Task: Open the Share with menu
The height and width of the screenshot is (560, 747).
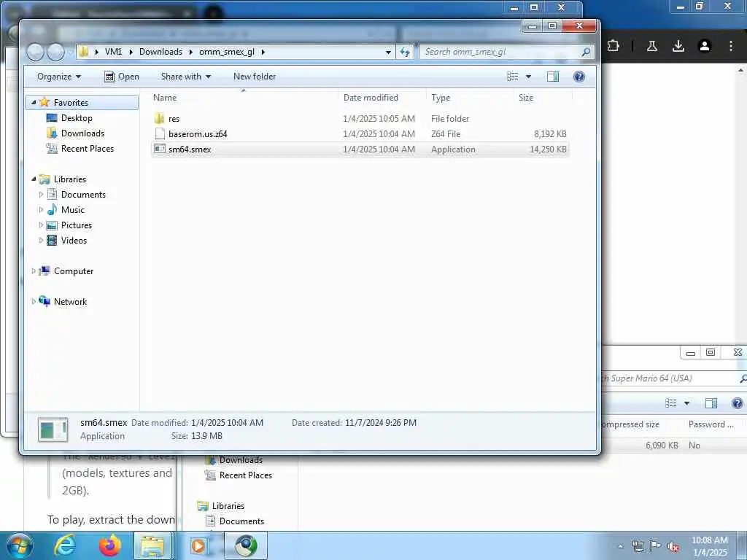Action: 186,77
